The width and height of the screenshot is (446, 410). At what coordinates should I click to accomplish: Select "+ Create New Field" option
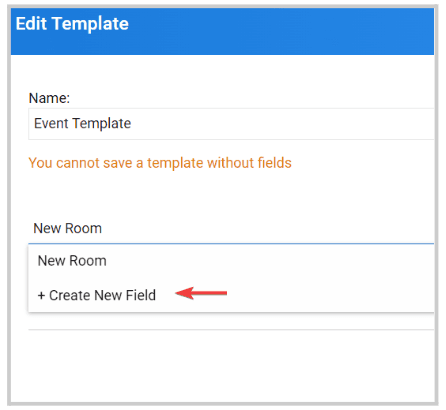[x=97, y=295]
